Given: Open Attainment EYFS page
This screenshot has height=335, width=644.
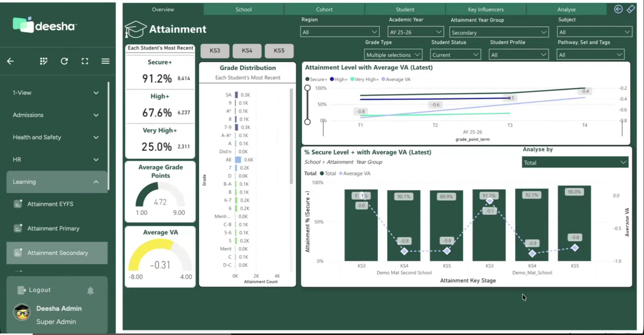Looking at the screenshot, I should coord(57,204).
